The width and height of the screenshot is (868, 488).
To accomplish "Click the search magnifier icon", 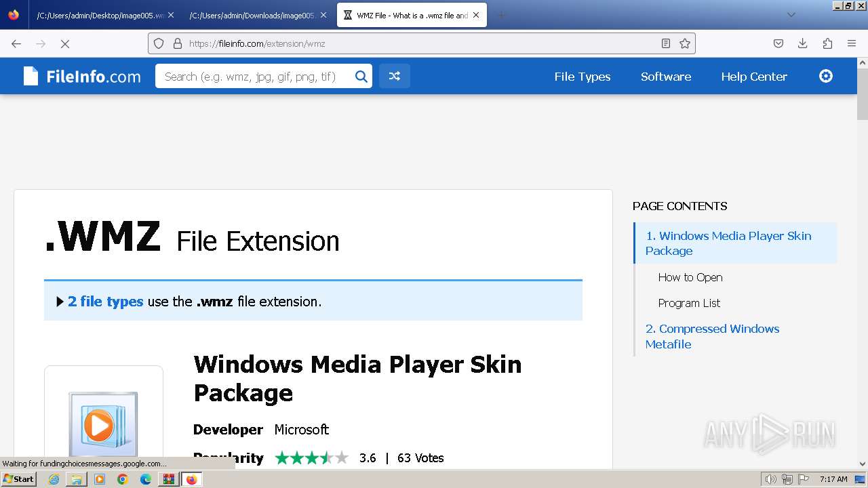I will point(361,77).
